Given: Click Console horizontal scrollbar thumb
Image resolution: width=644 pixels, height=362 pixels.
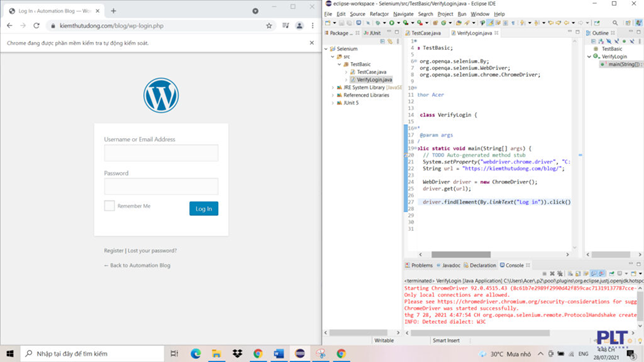Looking at the screenshot, I should pyautogui.click(x=480, y=333).
